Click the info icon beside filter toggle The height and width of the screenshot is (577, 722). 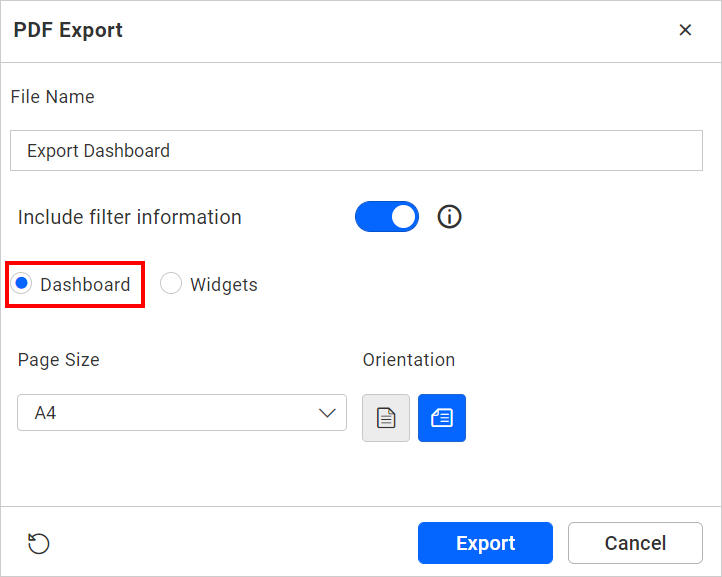(x=449, y=216)
